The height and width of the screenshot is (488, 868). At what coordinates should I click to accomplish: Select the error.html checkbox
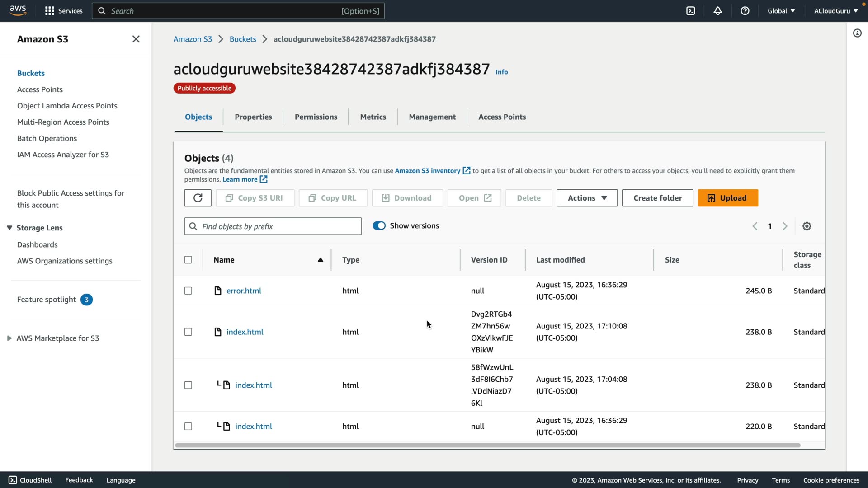(188, 291)
